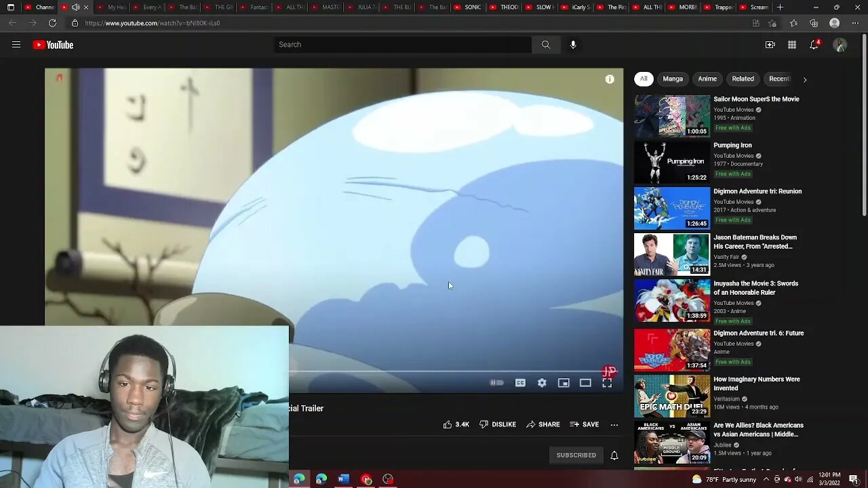
Task: Click the SHARE button
Action: 543,424
